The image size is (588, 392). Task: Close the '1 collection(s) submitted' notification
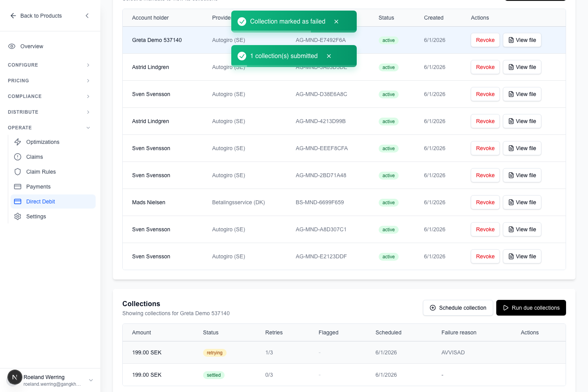click(x=329, y=56)
